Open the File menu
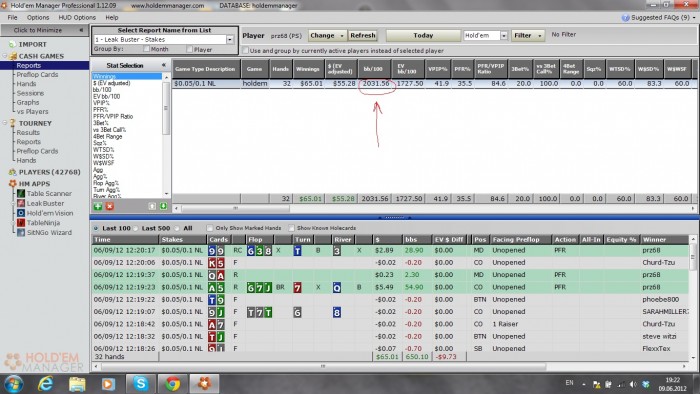 [x=12, y=17]
